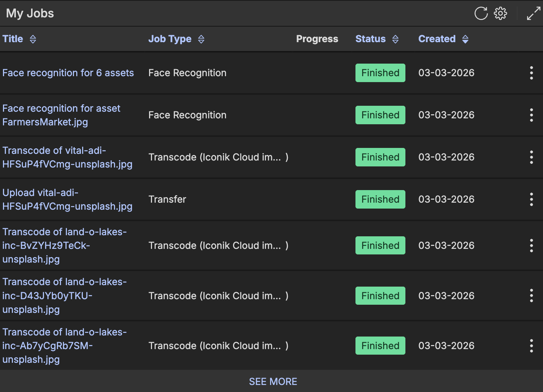Expand the My Jobs panel to fullscreen
Viewport: 543px width, 392px height.
point(533,14)
